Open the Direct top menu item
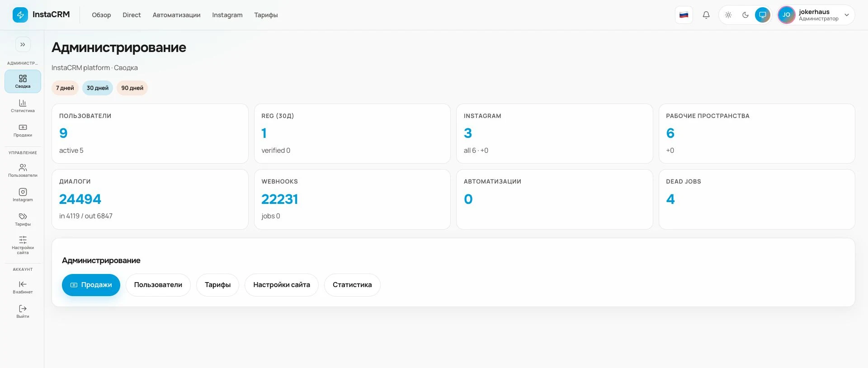868x368 pixels. (x=132, y=15)
